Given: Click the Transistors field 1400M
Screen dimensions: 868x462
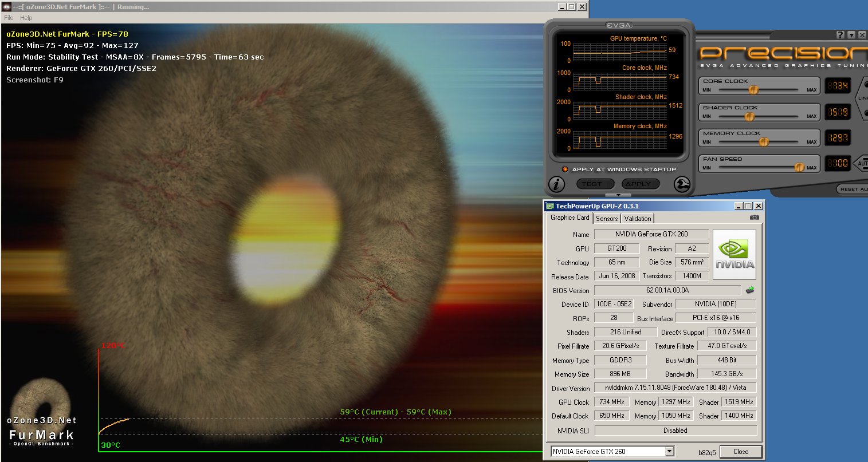Looking at the screenshot, I should point(692,276).
